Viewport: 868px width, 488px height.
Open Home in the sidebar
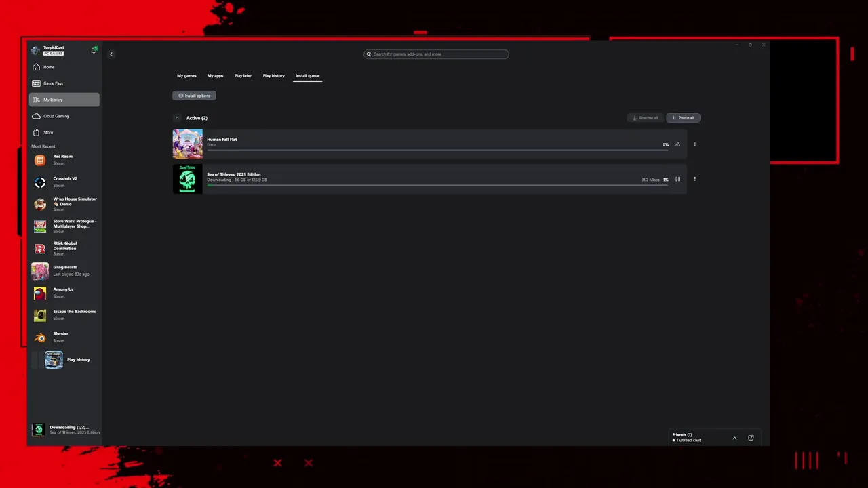64,67
